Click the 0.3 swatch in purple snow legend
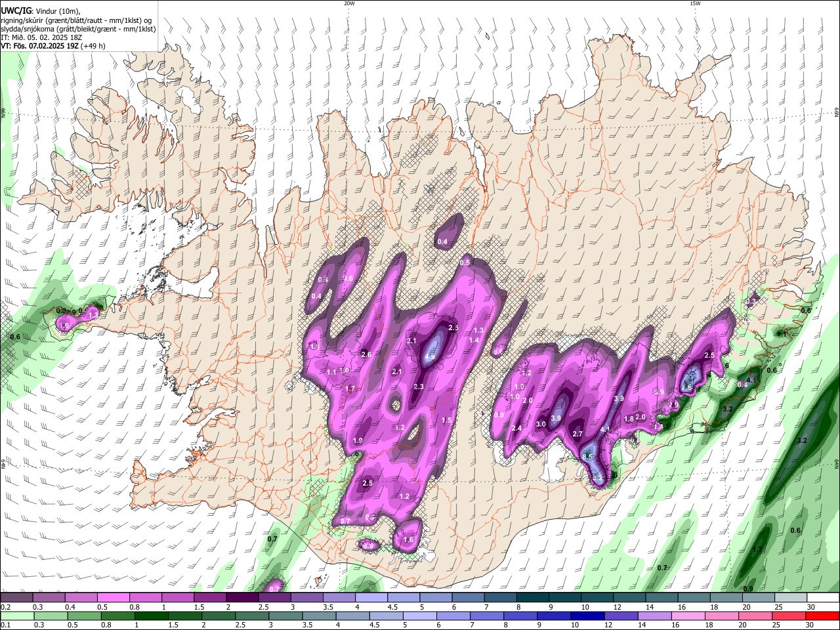The image size is (840, 630). coord(49,598)
